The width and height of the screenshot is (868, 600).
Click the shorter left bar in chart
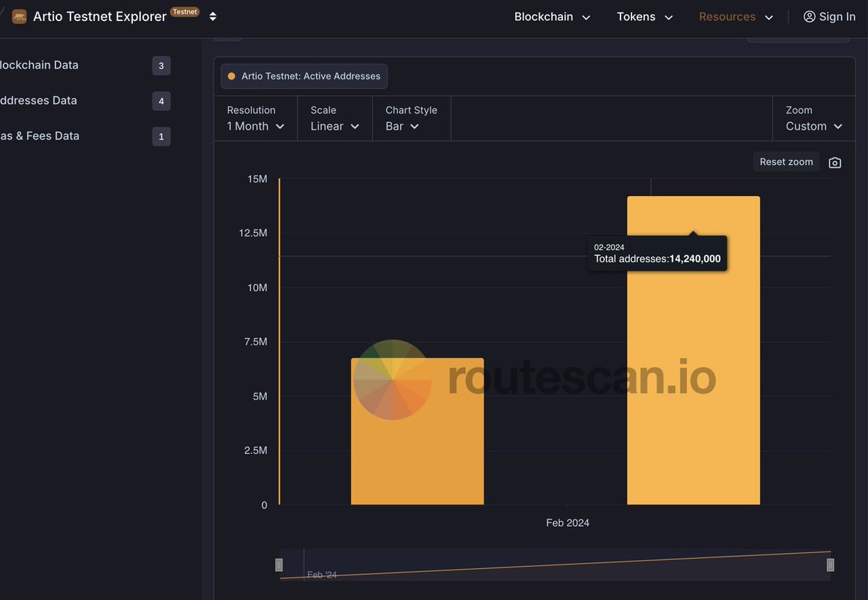tap(417, 431)
